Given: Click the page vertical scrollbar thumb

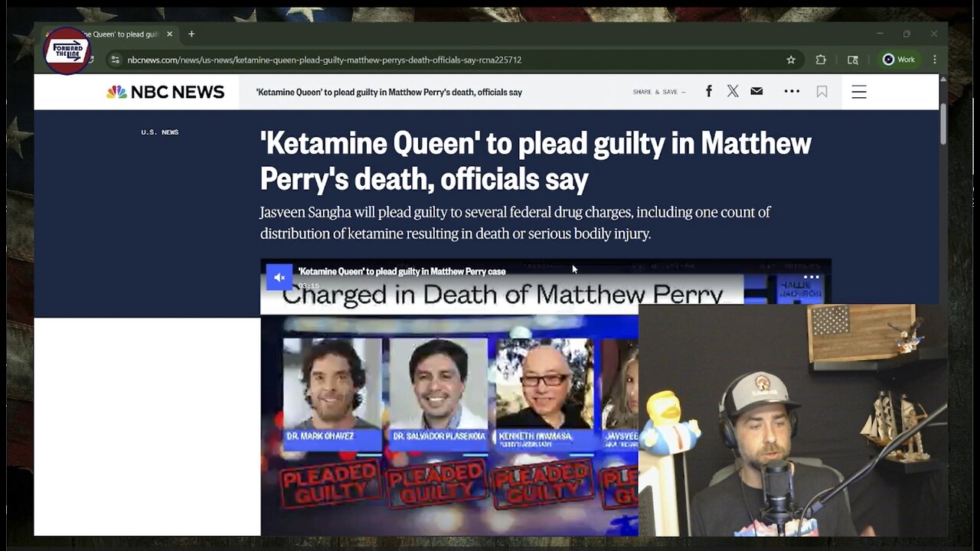Looking at the screenshot, I should coord(943,122).
